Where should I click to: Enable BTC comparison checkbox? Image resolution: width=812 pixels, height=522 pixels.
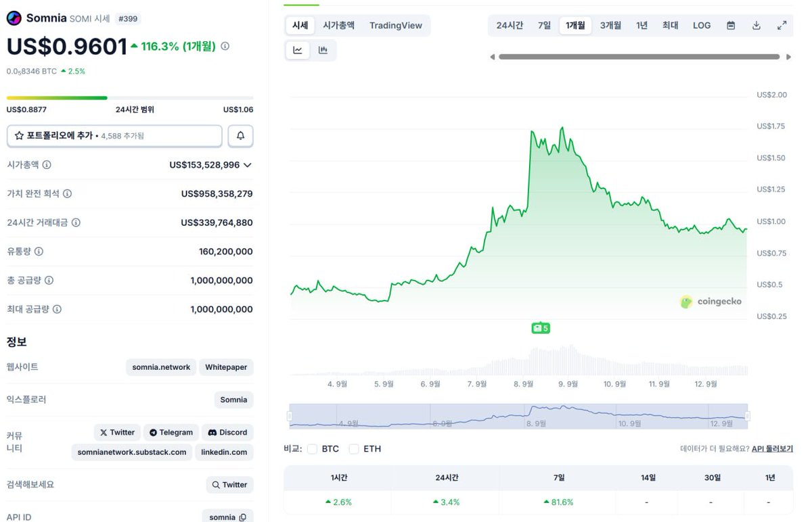point(312,449)
